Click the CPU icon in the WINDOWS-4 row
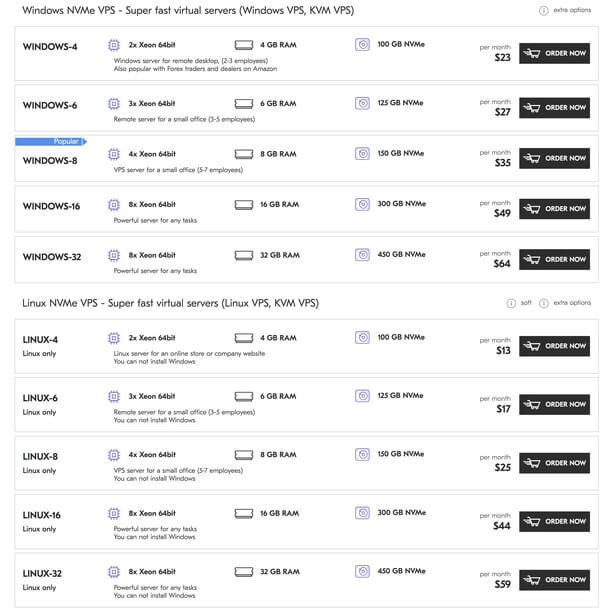 click(113, 45)
